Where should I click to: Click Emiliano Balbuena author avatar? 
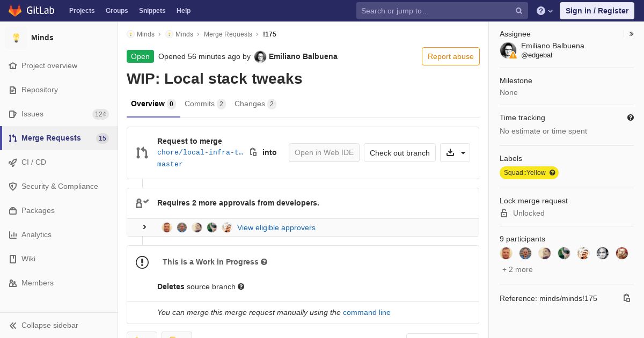point(260,57)
